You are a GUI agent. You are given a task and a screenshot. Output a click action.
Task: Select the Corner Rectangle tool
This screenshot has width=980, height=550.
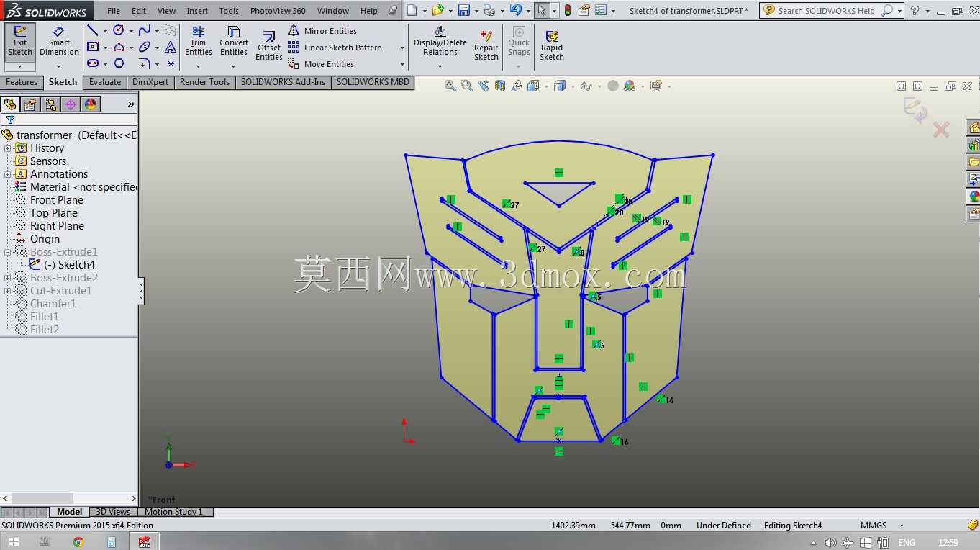93,47
